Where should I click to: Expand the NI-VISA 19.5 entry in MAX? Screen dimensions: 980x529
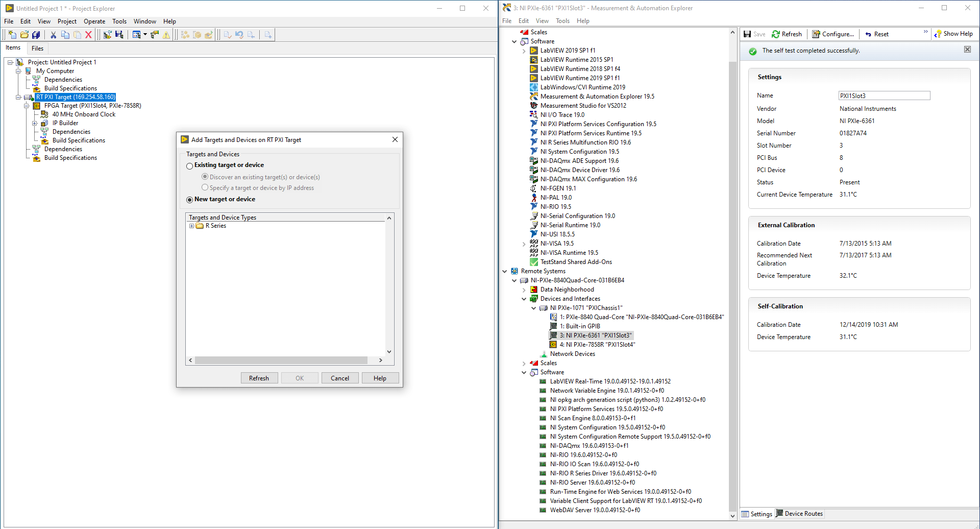coord(524,244)
